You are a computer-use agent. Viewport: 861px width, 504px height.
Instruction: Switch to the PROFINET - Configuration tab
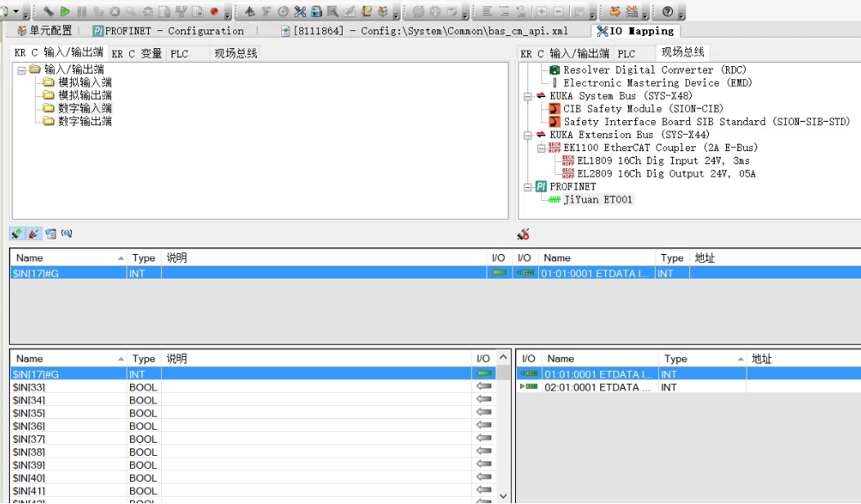point(168,31)
